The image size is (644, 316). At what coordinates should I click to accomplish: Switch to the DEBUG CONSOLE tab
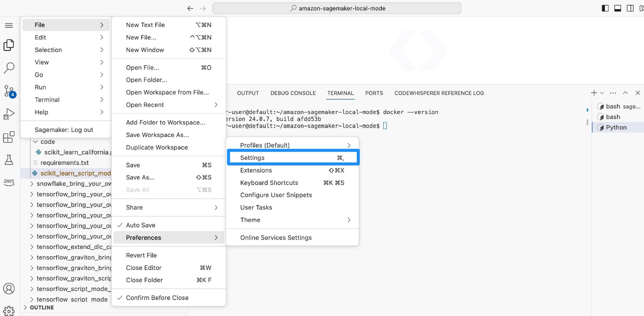[293, 93]
